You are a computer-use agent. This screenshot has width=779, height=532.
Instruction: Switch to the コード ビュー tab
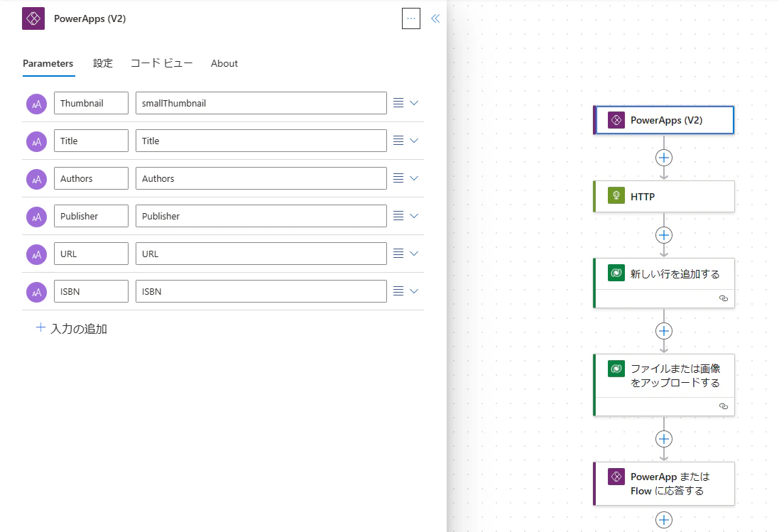[x=161, y=64]
